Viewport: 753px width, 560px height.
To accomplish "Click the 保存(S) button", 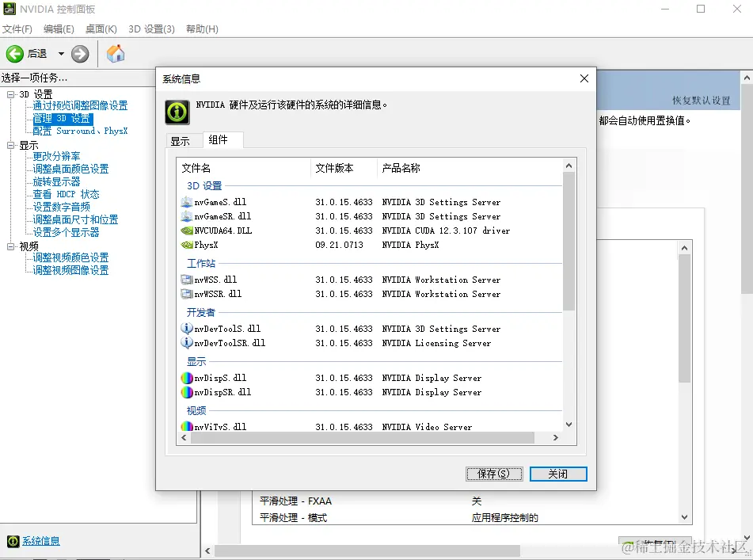I will (x=494, y=474).
